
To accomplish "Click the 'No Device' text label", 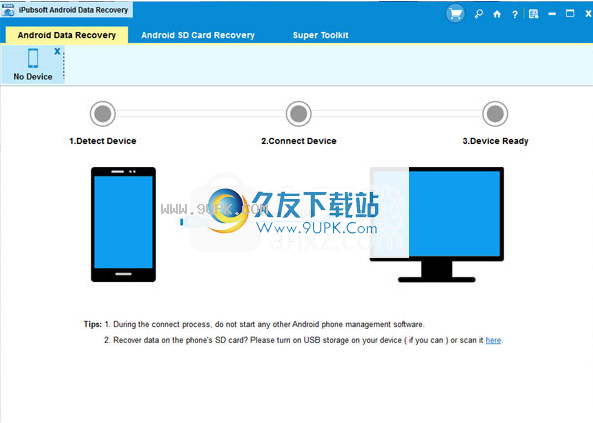I will [x=33, y=77].
